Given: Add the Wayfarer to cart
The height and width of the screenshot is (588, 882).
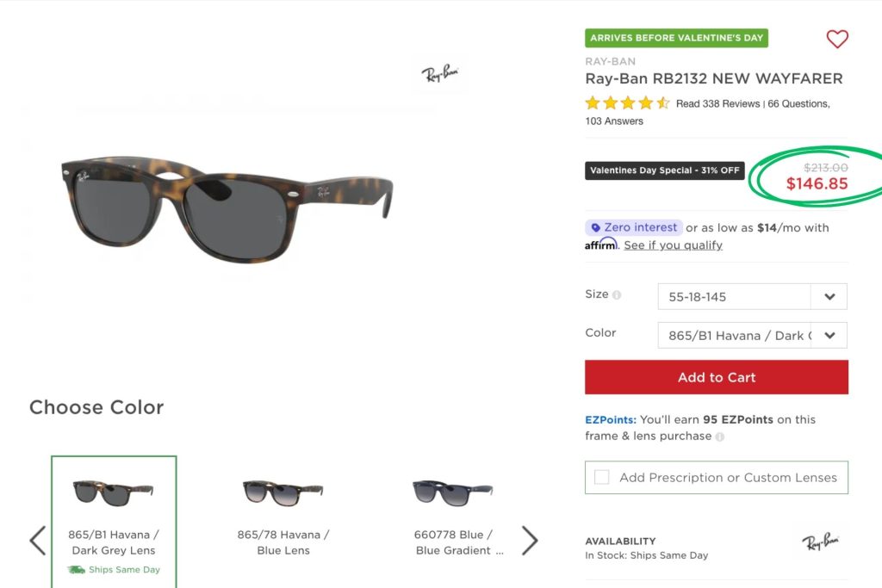Looking at the screenshot, I should tap(716, 377).
